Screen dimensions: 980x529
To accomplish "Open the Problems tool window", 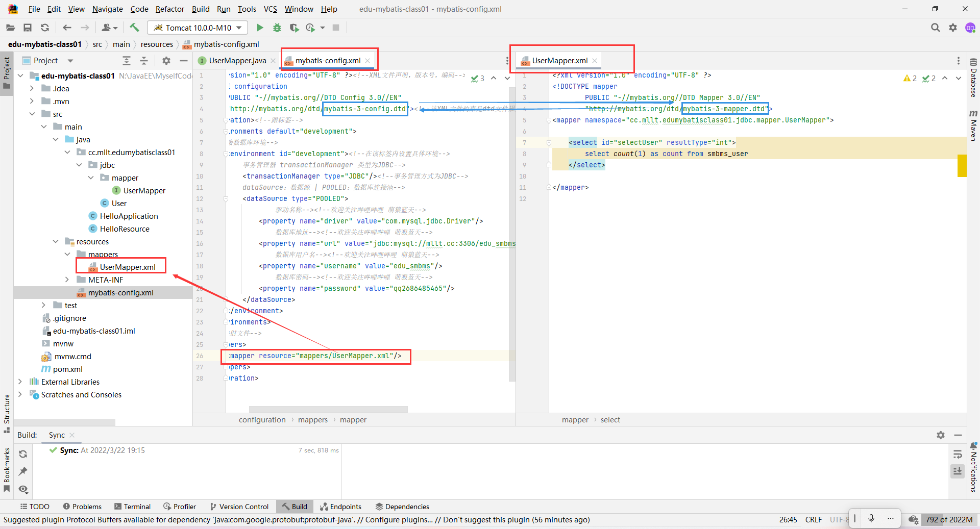I will [x=82, y=507].
